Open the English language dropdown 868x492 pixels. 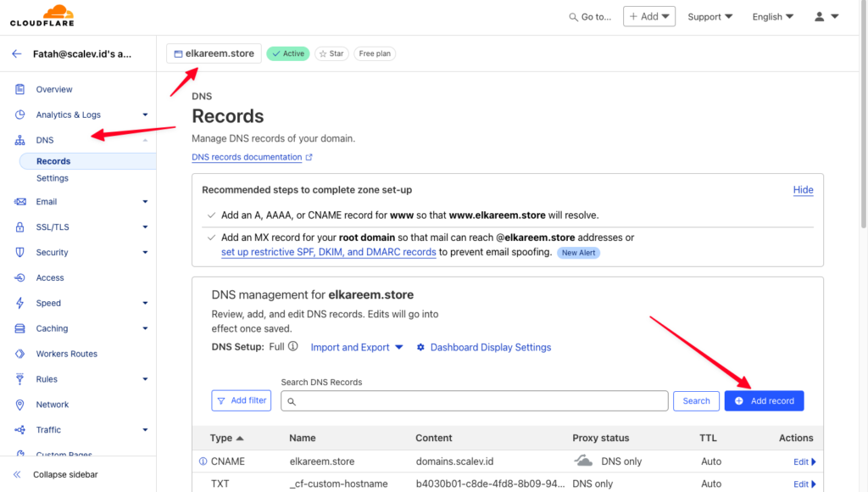[773, 17]
